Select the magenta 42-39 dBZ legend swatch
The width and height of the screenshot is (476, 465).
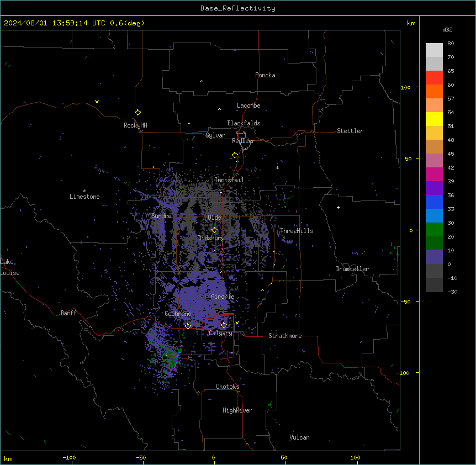tap(434, 174)
